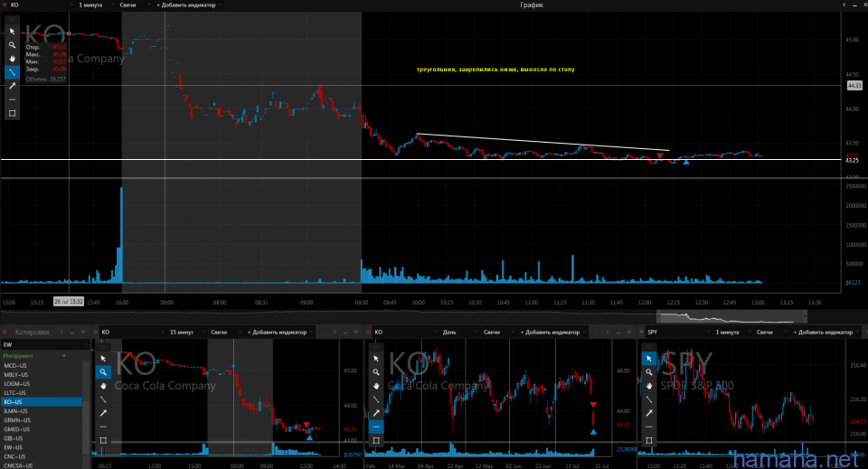Click the '26 Jul 15:32' time marker label
The height and width of the screenshot is (469, 868).
pyautogui.click(x=69, y=302)
